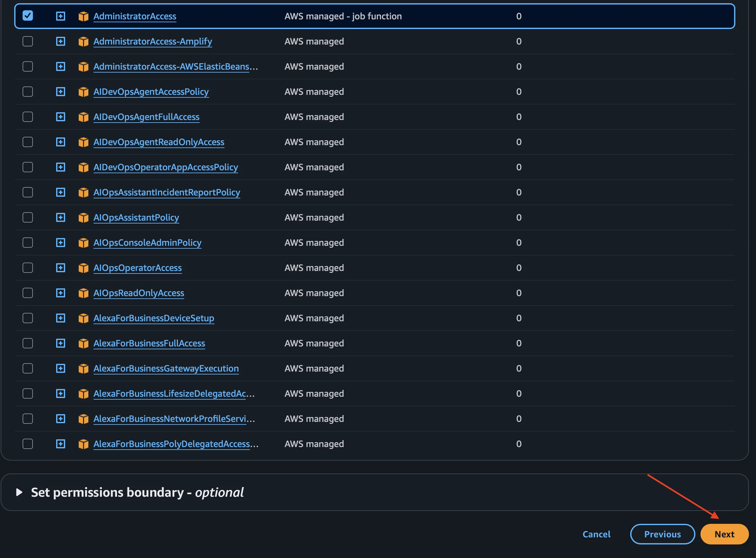Expand AIDevOpsAgentReadOnlyAccess policy details
Image resolution: width=756 pixels, height=558 pixels.
click(x=60, y=142)
